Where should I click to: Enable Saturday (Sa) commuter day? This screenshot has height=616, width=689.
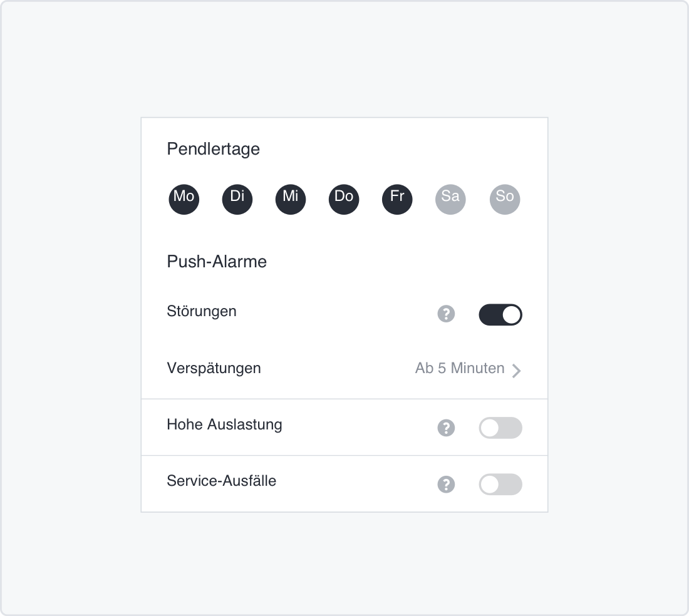pyautogui.click(x=450, y=200)
